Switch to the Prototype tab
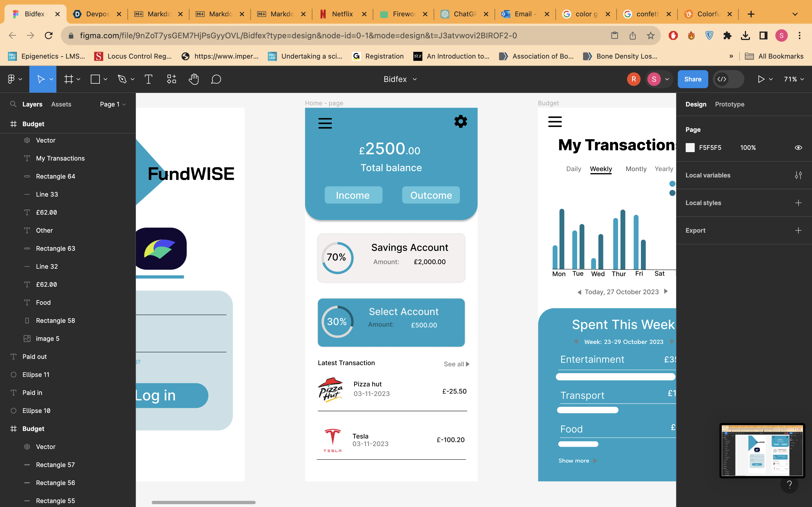 729,104
